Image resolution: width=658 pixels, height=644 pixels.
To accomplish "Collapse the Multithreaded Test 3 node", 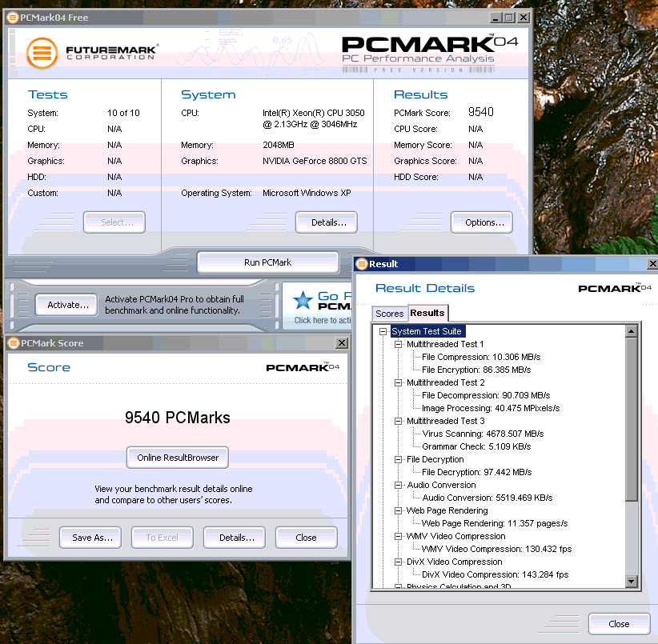I will (x=398, y=421).
